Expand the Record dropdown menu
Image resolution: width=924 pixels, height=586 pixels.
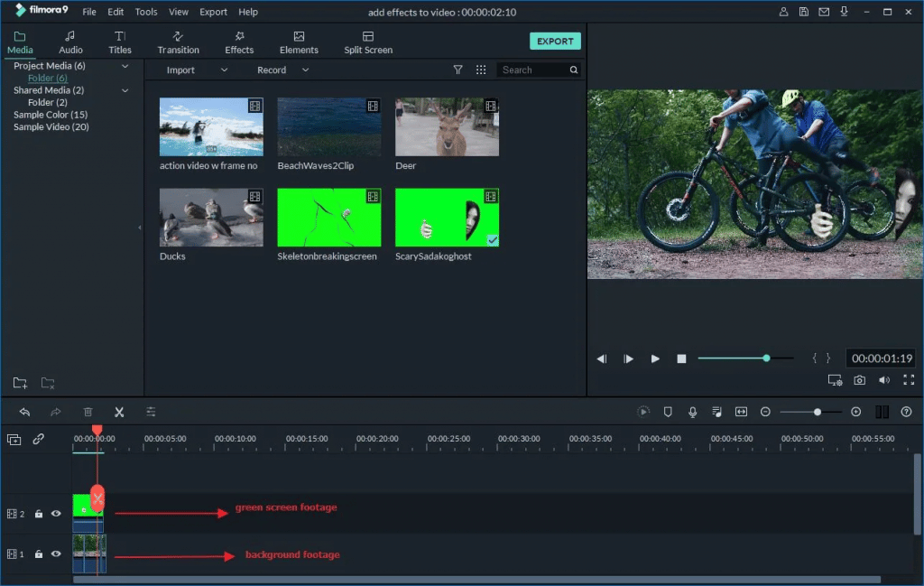point(305,70)
